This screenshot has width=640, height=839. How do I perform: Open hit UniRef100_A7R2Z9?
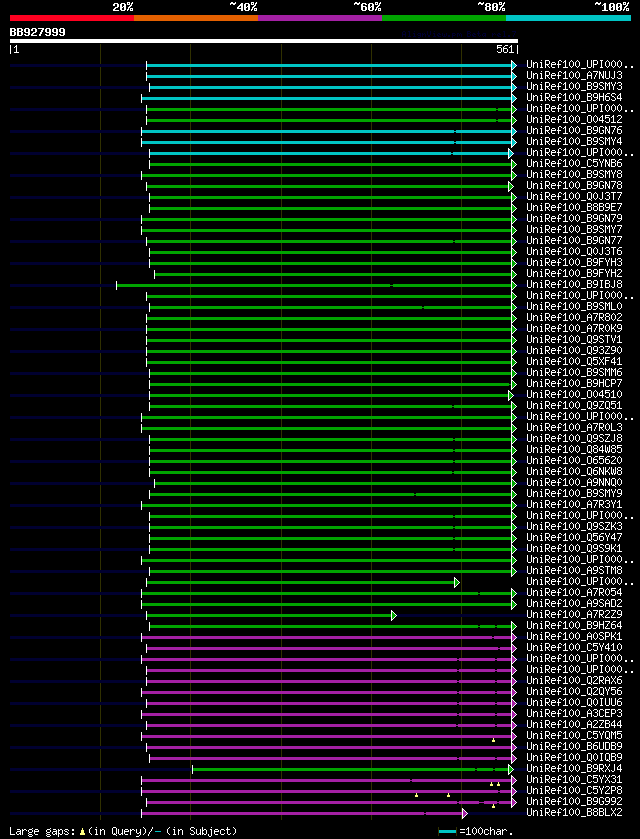[x=574, y=615]
